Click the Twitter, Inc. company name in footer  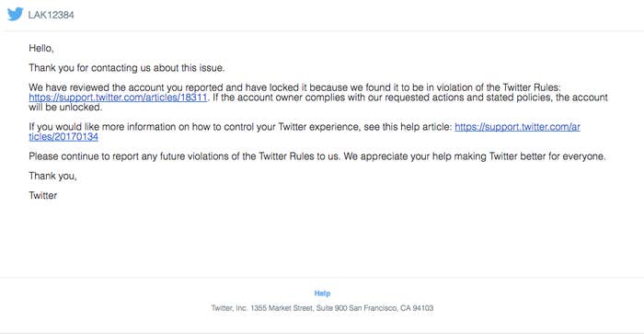coord(229,308)
